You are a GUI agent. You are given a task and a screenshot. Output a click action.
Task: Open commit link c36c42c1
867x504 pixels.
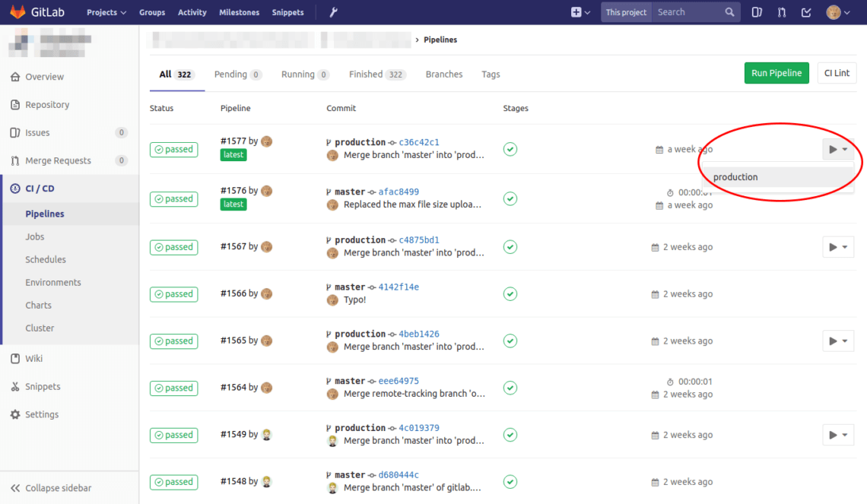(x=419, y=142)
